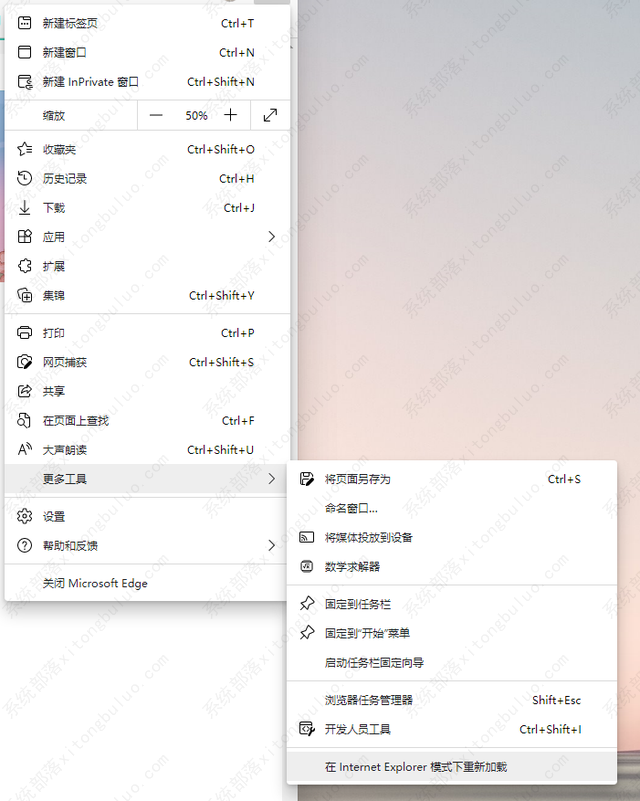Click the math solver icon beside 数学求解器

(306, 566)
